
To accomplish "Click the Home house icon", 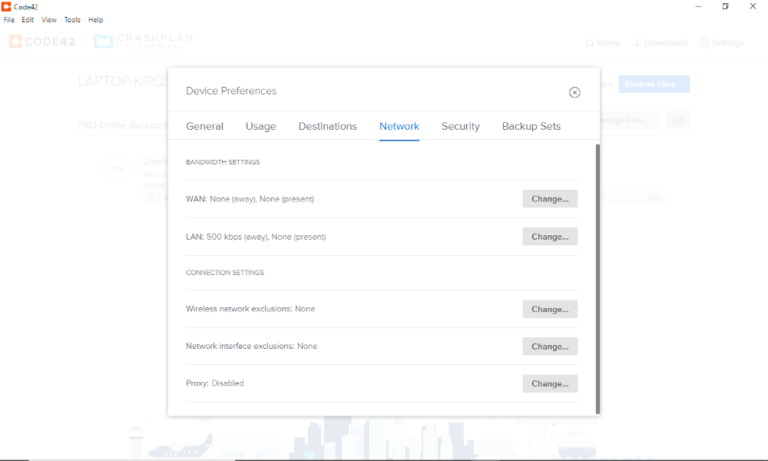I will (x=590, y=43).
